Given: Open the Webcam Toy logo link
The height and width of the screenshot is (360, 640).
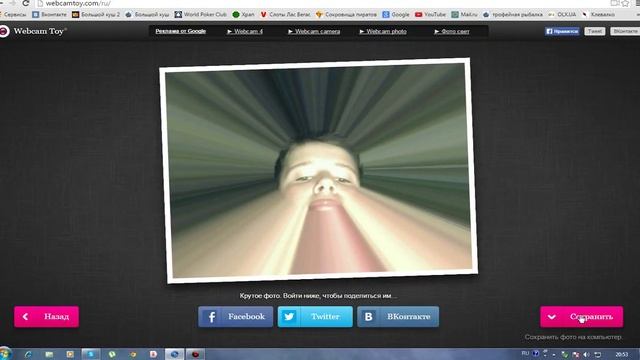Looking at the screenshot, I should tap(34, 31).
